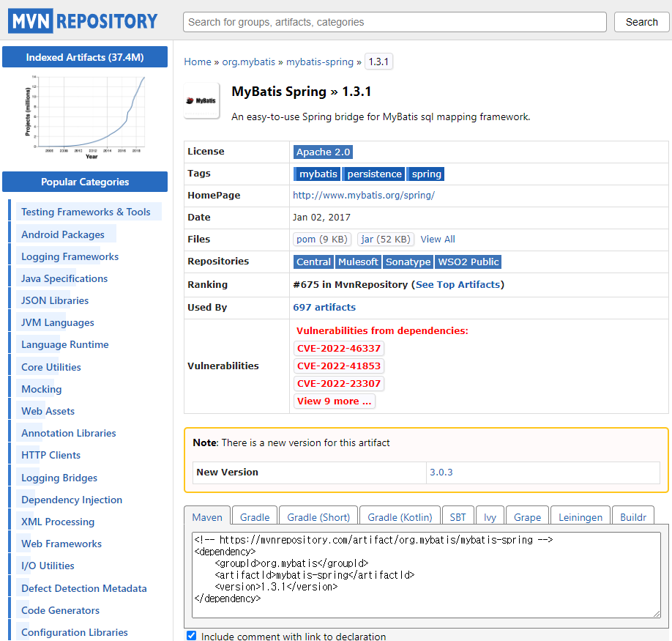This screenshot has height=641, width=672.
Task: Open org.mybatis breadcrumb link
Action: click(249, 62)
